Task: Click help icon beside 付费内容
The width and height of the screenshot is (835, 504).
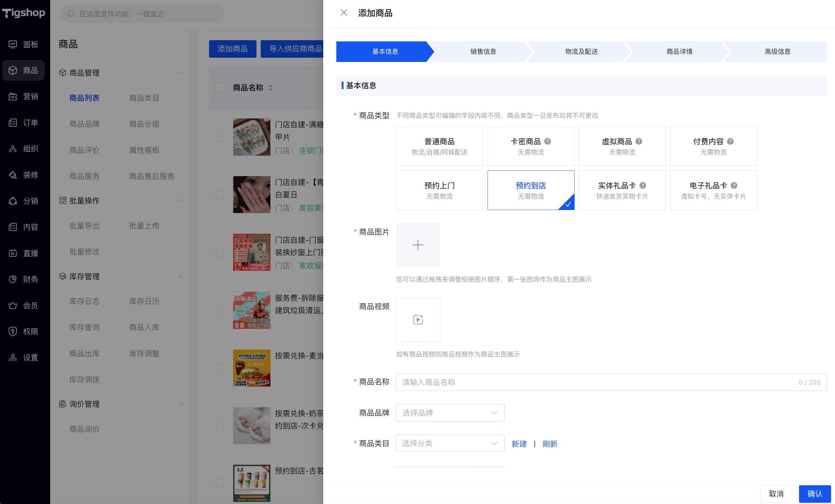Action: [x=730, y=141]
